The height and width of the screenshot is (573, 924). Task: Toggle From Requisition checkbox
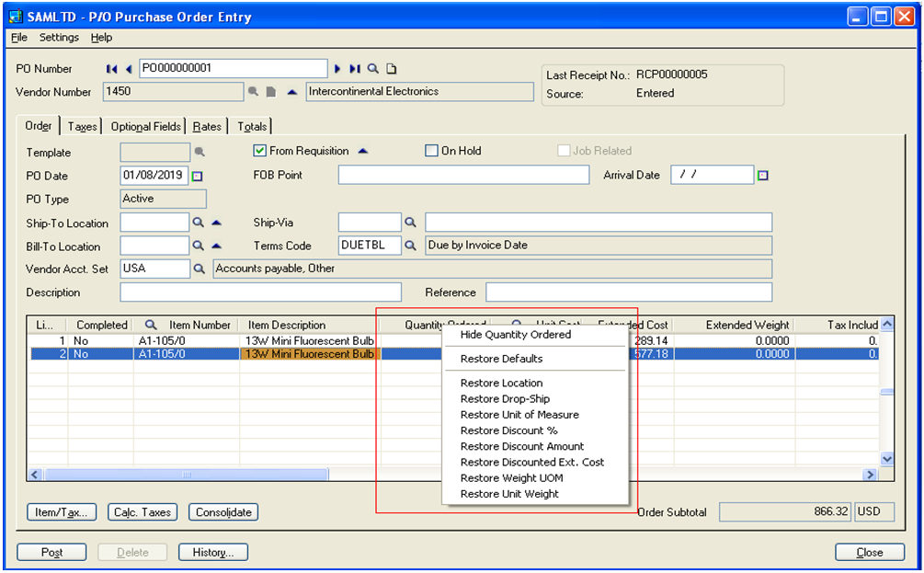point(259,151)
